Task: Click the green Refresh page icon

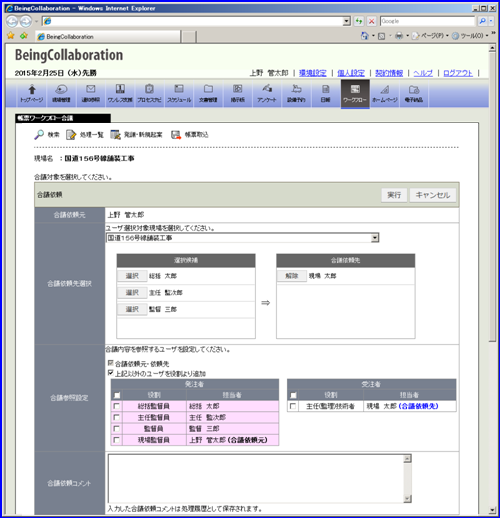Action: pos(359,21)
